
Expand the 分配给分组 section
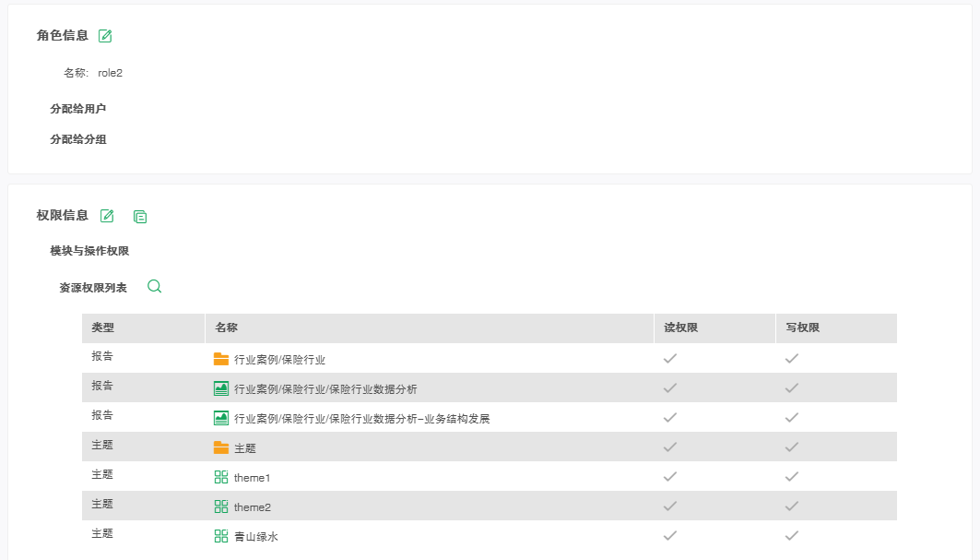click(x=78, y=140)
